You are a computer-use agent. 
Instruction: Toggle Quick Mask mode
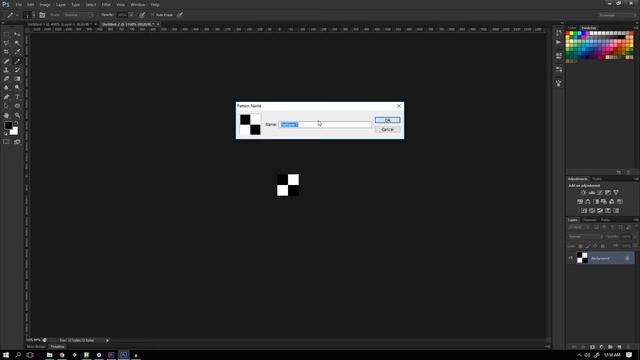6,142
